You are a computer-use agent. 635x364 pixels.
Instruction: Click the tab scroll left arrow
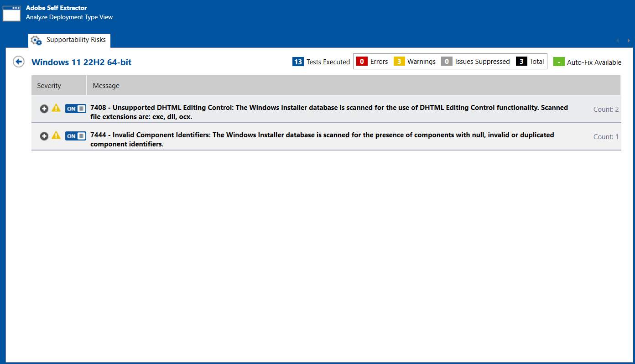point(618,41)
